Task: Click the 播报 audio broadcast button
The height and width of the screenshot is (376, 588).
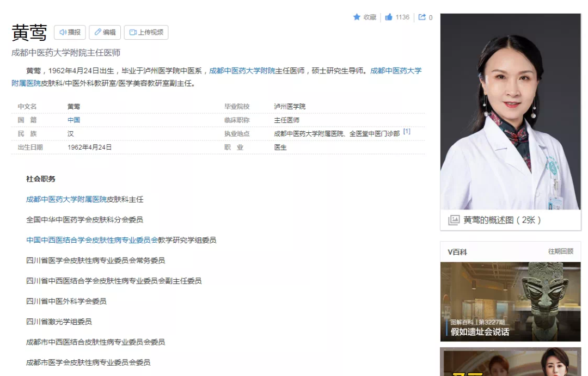Action: point(70,32)
